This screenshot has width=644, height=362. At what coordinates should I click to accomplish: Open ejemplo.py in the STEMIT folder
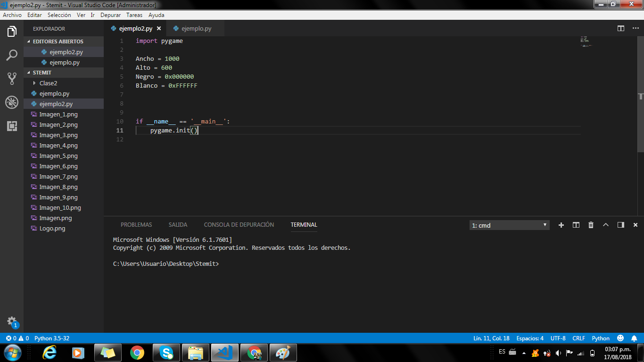(x=64, y=93)
